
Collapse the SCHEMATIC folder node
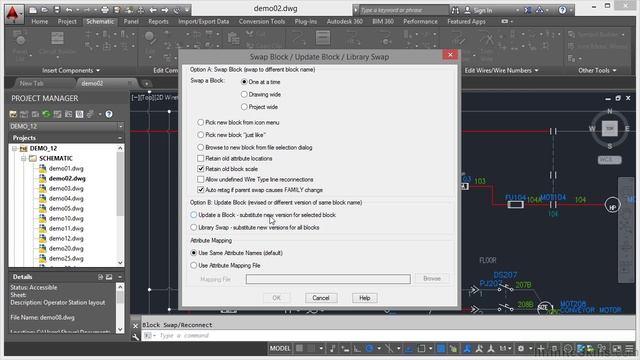click(x=24, y=158)
